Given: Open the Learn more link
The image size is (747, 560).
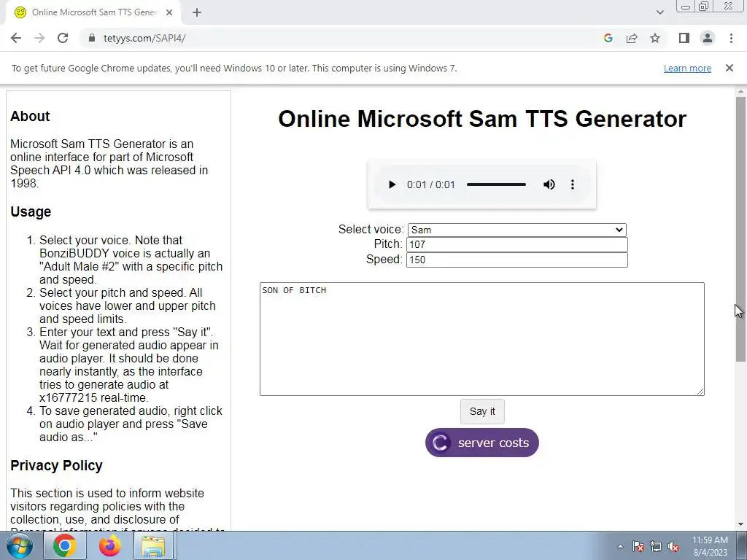Looking at the screenshot, I should (x=687, y=68).
